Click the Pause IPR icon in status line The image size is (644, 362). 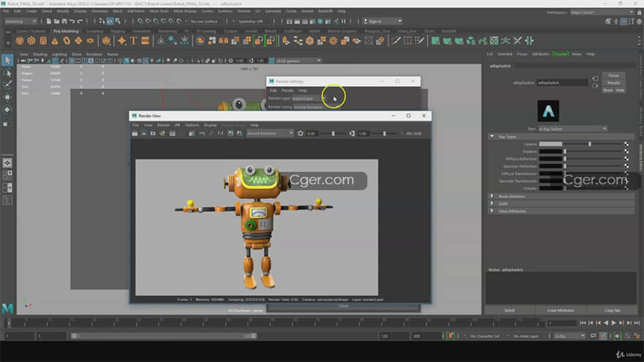tap(344, 21)
